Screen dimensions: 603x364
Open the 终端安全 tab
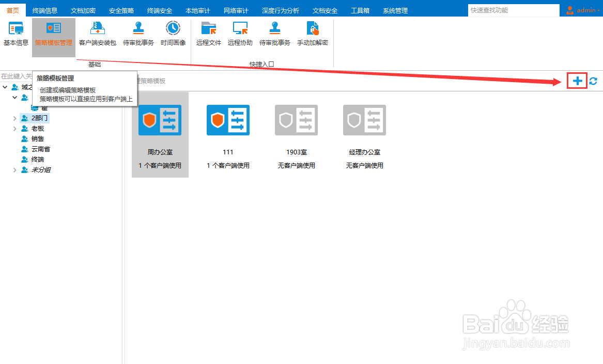pyautogui.click(x=160, y=10)
